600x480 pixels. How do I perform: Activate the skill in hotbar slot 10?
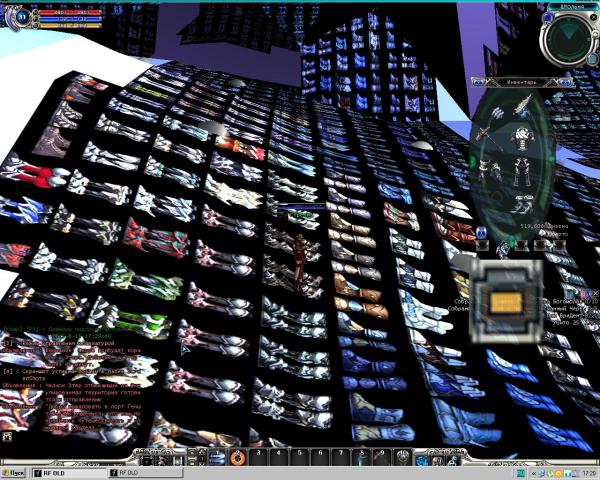403,457
